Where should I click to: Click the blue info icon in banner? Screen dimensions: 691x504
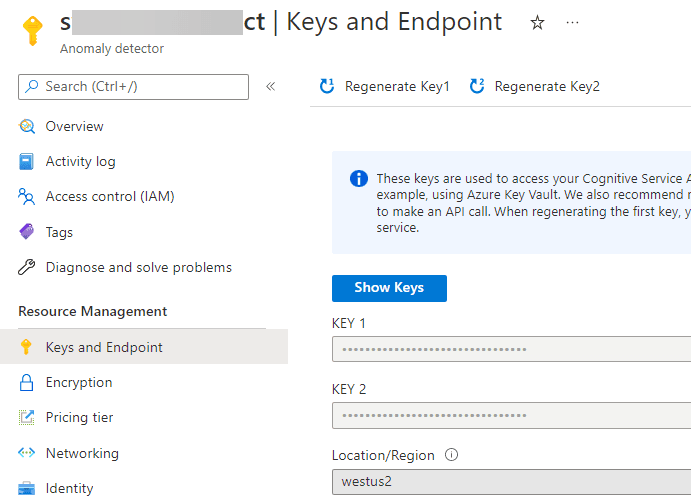coord(359,179)
